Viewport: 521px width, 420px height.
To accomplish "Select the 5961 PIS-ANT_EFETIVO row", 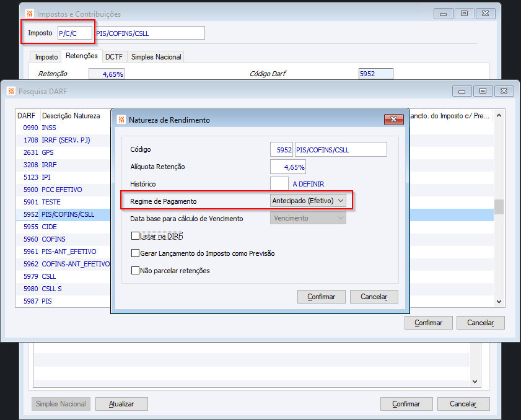I will pyautogui.click(x=63, y=252).
